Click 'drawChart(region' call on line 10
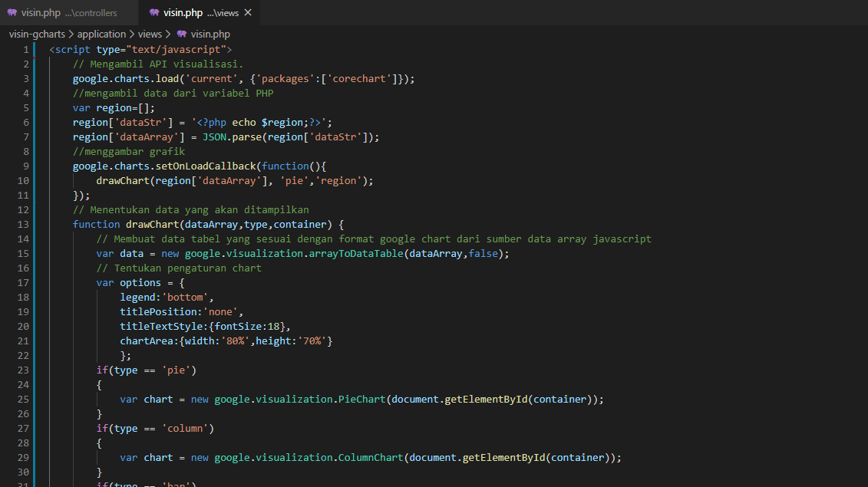 point(144,180)
